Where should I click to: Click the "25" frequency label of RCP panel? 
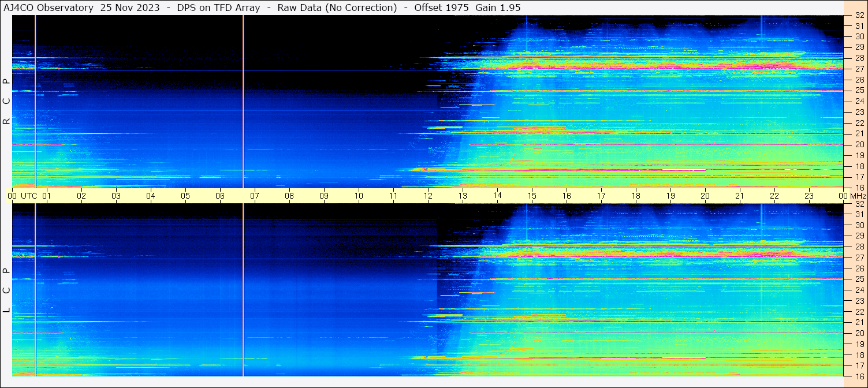click(x=859, y=90)
